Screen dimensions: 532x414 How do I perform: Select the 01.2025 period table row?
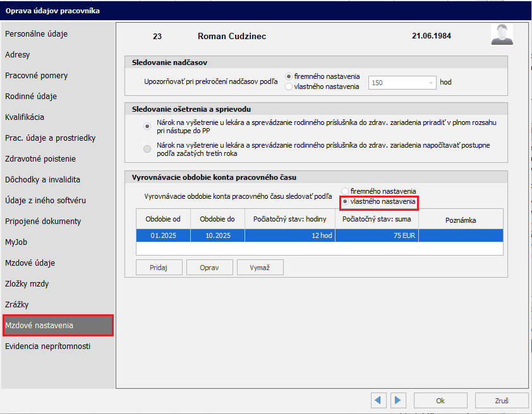(x=319, y=235)
